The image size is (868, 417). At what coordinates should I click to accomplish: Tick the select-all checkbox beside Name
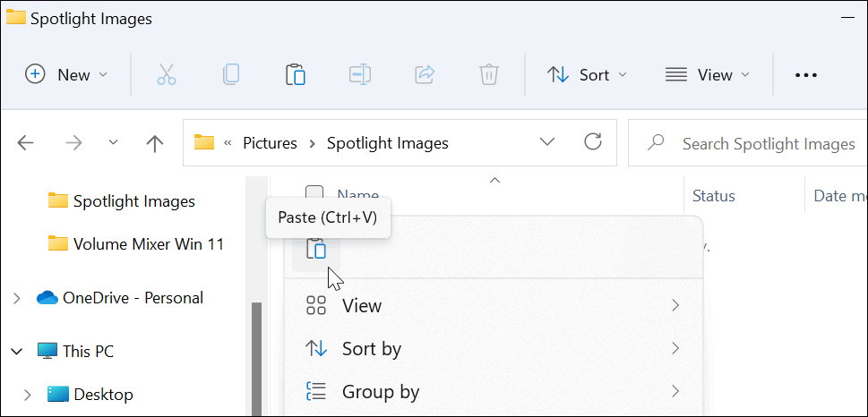(x=314, y=194)
